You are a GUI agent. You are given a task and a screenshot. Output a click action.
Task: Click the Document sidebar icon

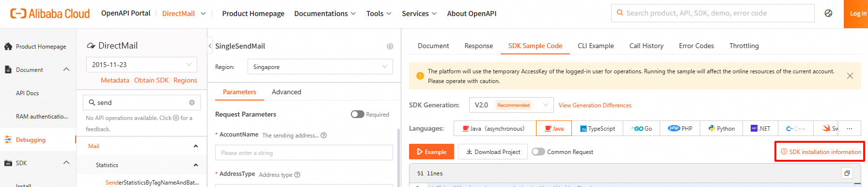pos(8,70)
